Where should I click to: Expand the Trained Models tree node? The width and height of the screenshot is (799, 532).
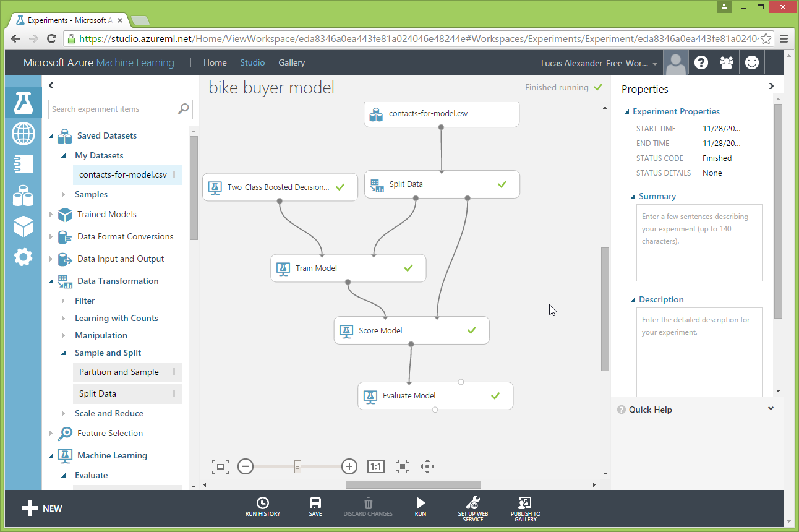click(51, 215)
